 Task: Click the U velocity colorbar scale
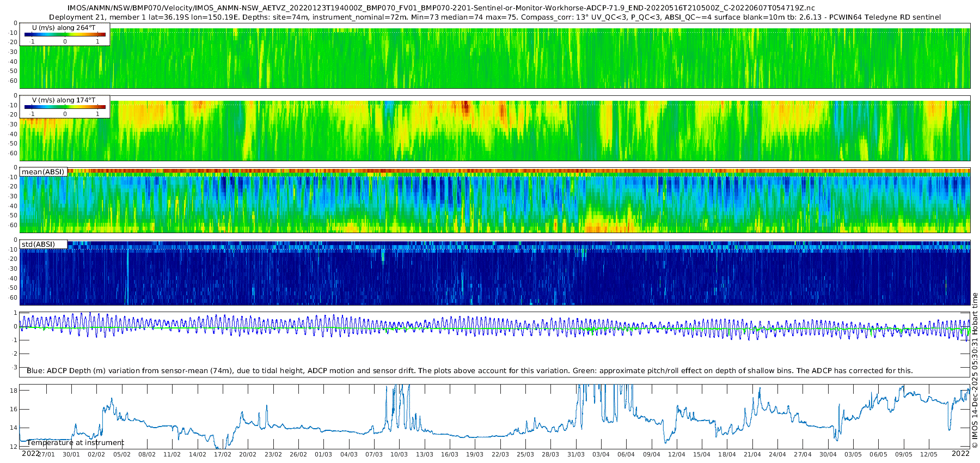click(x=65, y=35)
